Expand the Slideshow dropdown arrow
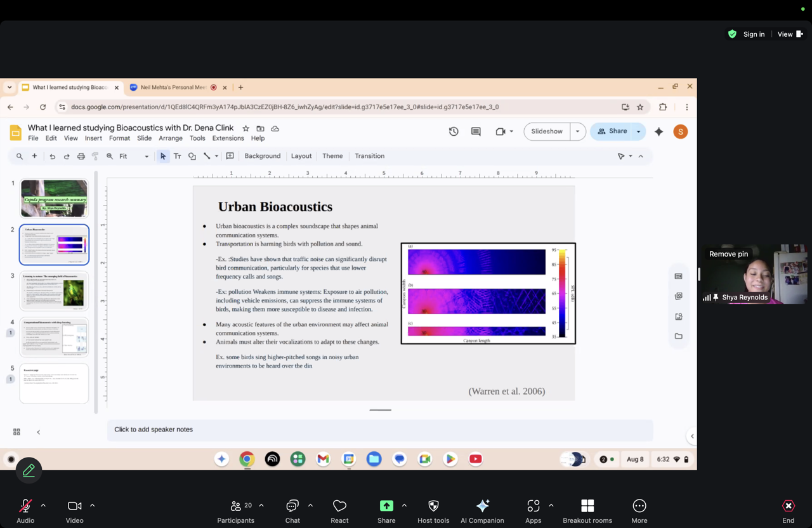This screenshot has width=812, height=528. pyautogui.click(x=577, y=131)
